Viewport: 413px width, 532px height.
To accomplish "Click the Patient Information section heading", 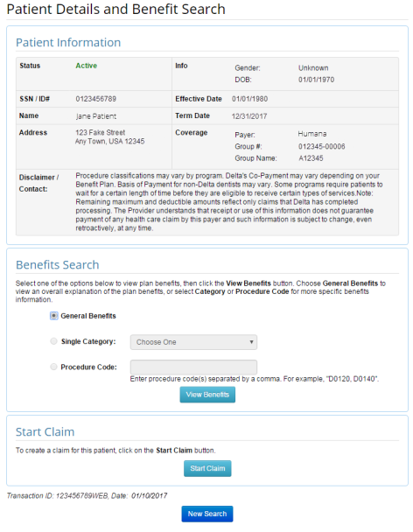I will click(68, 42).
